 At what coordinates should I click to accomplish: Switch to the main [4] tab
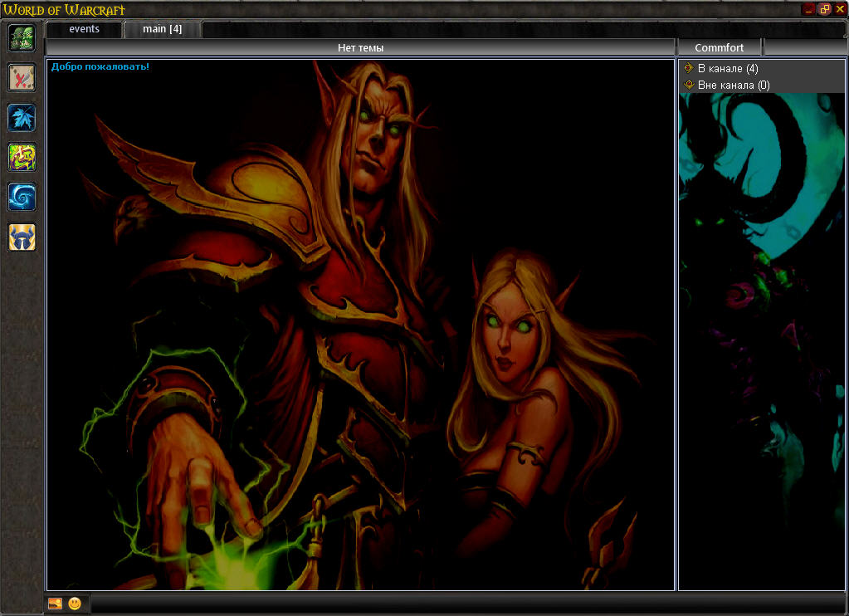pos(163,29)
